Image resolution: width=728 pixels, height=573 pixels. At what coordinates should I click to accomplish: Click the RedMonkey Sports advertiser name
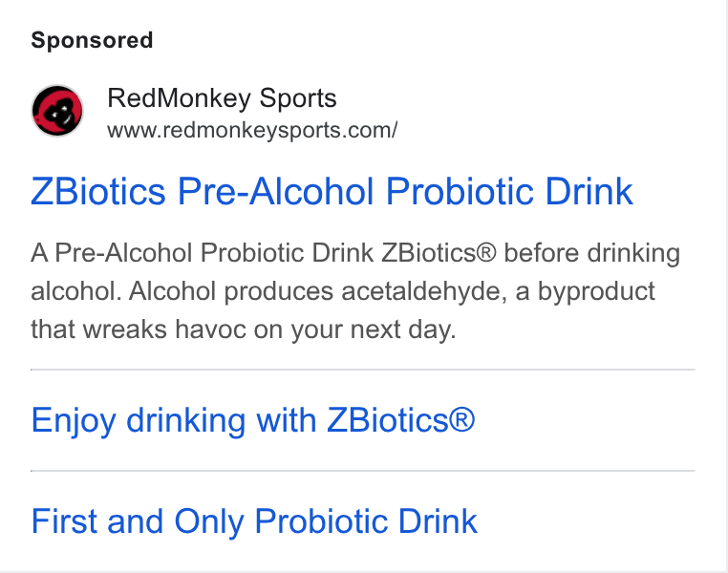222,98
